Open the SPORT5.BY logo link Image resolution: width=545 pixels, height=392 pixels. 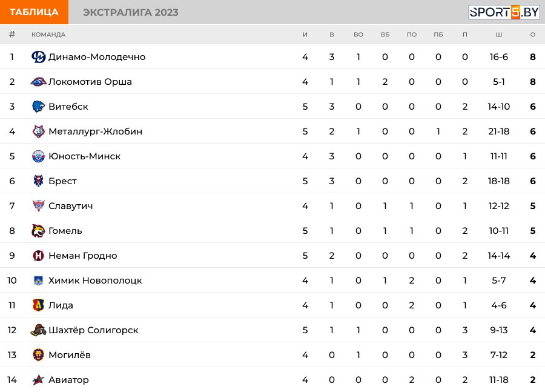pyautogui.click(x=504, y=12)
